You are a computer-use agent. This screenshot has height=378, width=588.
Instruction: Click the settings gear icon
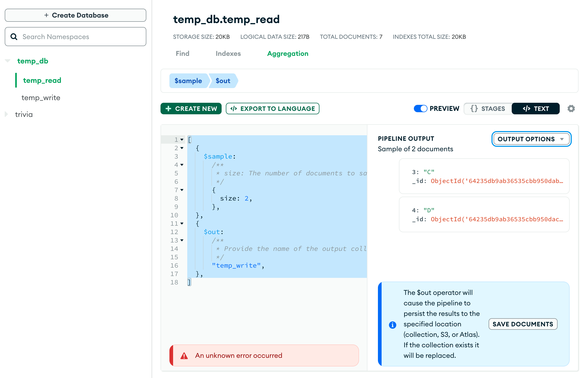pyautogui.click(x=571, y=109)
